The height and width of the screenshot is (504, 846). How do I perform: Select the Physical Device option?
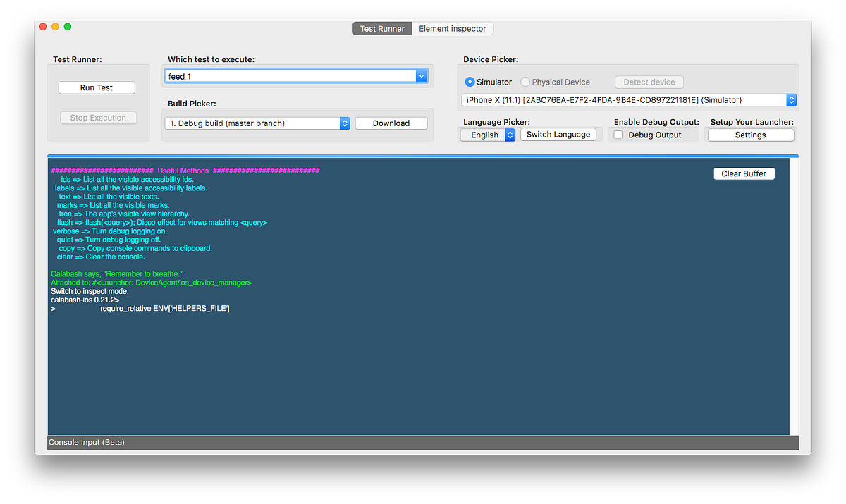pyautogui.click(x=525, y=82)
